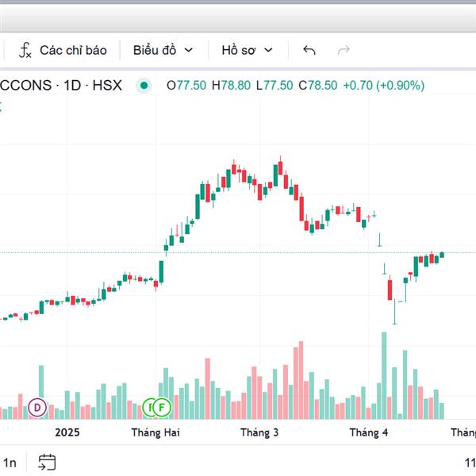Click the Tháng 4 axis label
476x476 pixels.
pos(369,432)
